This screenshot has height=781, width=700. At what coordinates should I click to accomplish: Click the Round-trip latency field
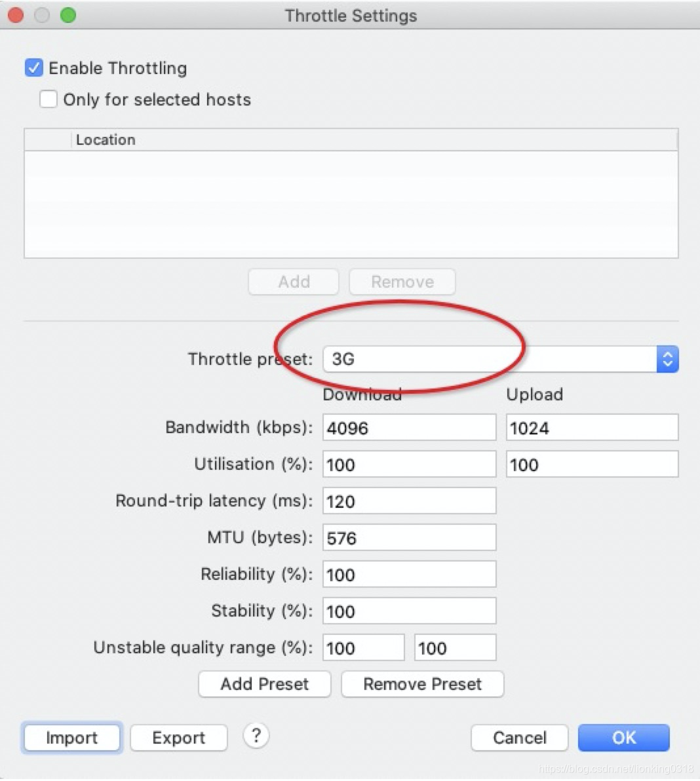coord(409,501)
